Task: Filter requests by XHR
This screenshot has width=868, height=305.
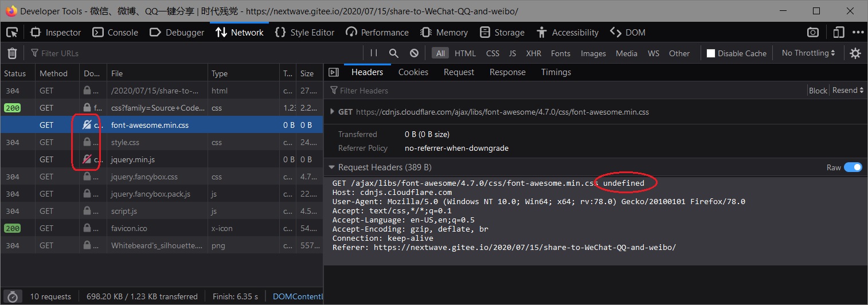Action: tap(534, 53)
